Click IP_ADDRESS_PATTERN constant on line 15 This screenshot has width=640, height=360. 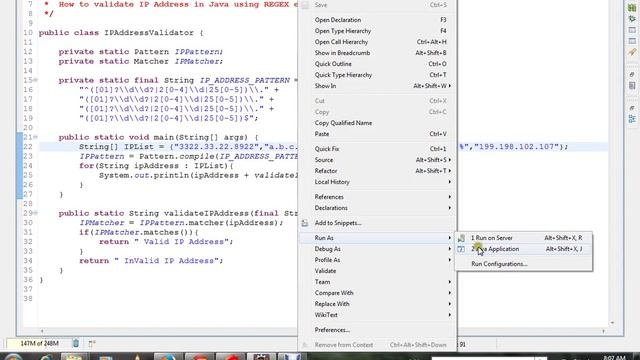pos(244,80)
